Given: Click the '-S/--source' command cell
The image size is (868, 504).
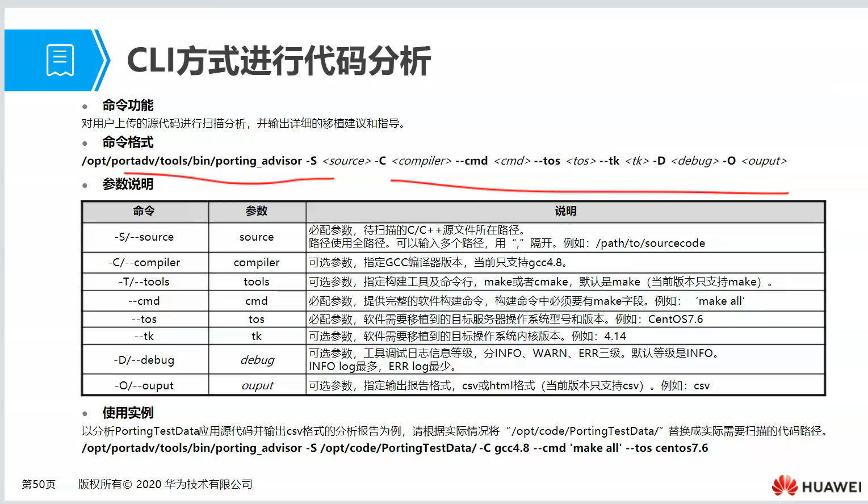Looking at the screenshot, I should (x=144, y=237).
